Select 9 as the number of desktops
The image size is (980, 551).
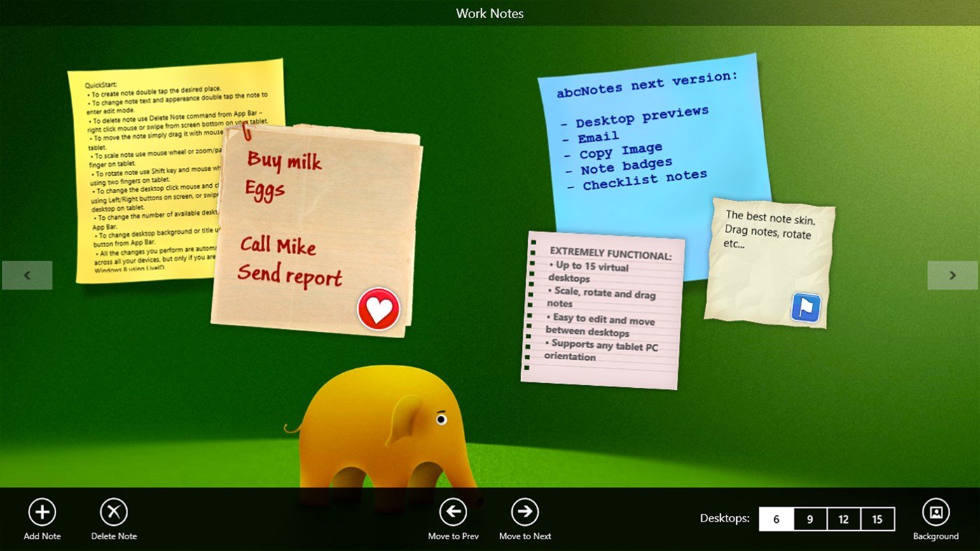click(x=809, y=519)
